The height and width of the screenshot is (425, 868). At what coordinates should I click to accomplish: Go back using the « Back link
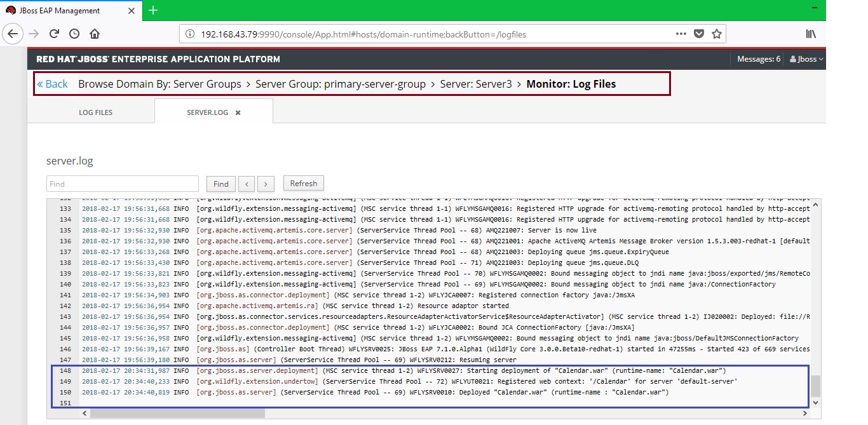(52, 83)
